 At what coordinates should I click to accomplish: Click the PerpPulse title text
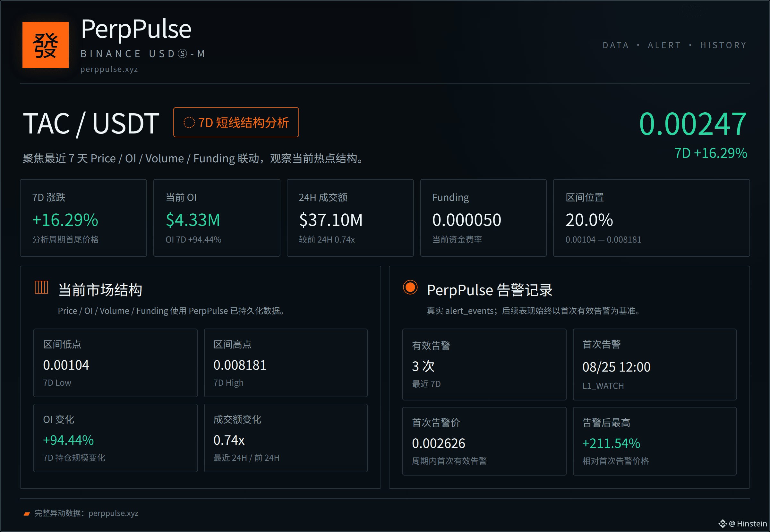point(136,29)
